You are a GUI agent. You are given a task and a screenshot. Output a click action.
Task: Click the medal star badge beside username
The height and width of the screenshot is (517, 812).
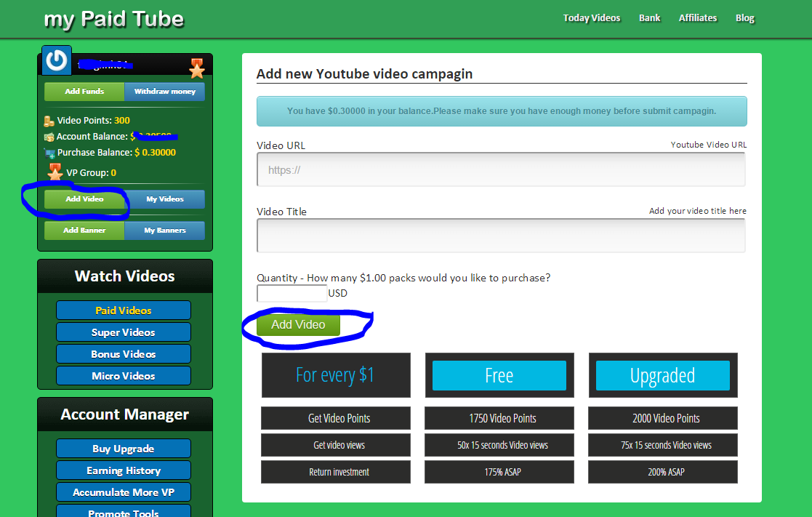click(x=197, y=68)
